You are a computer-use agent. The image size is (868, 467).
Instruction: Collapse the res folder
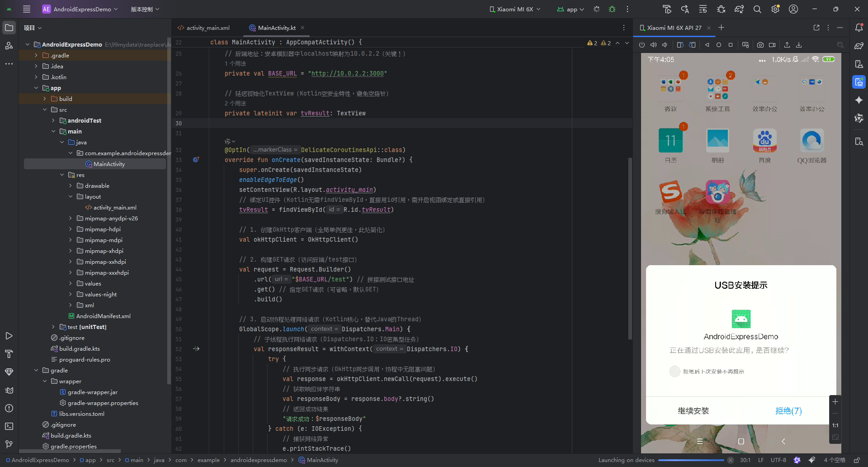point(62,175)
